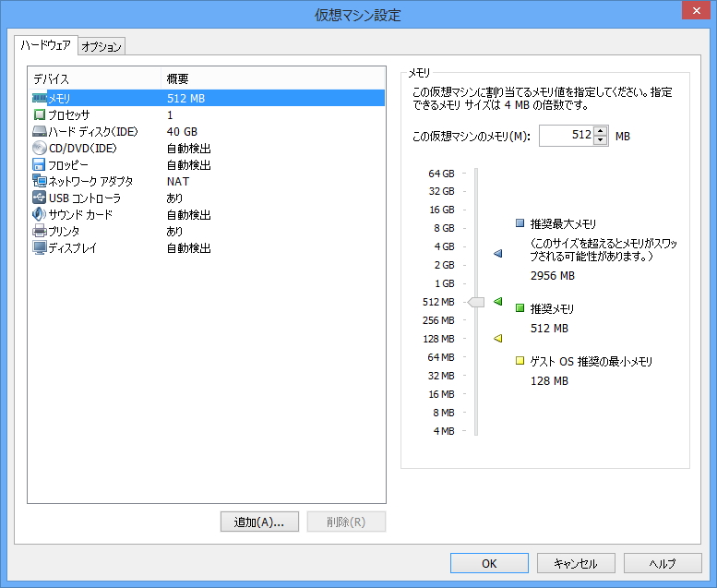This screenshot has width=717, height=588.
Task: Click the 2 GB scale label
Action: tap(444, 265)
